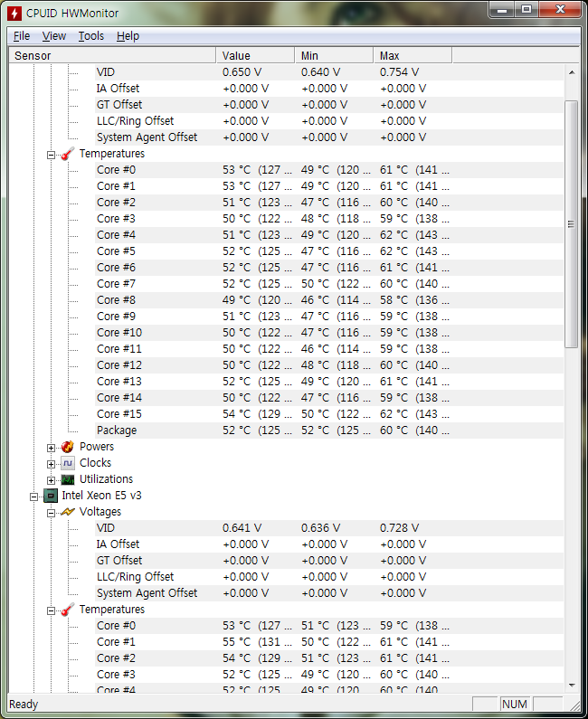Expand the Clocks tree node
This screenshot has width=588, height=719.
coord(51,465)
